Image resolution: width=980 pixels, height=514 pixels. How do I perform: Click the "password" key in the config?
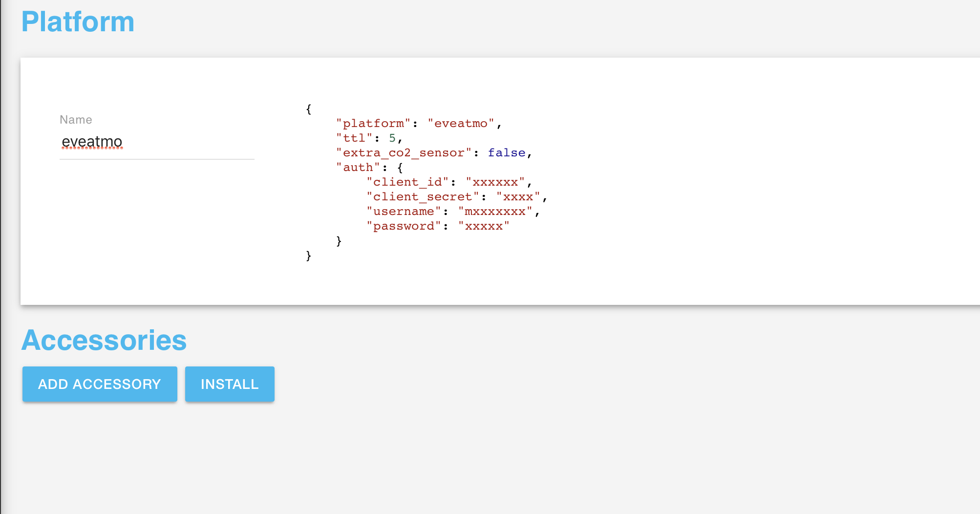point(404,226)
